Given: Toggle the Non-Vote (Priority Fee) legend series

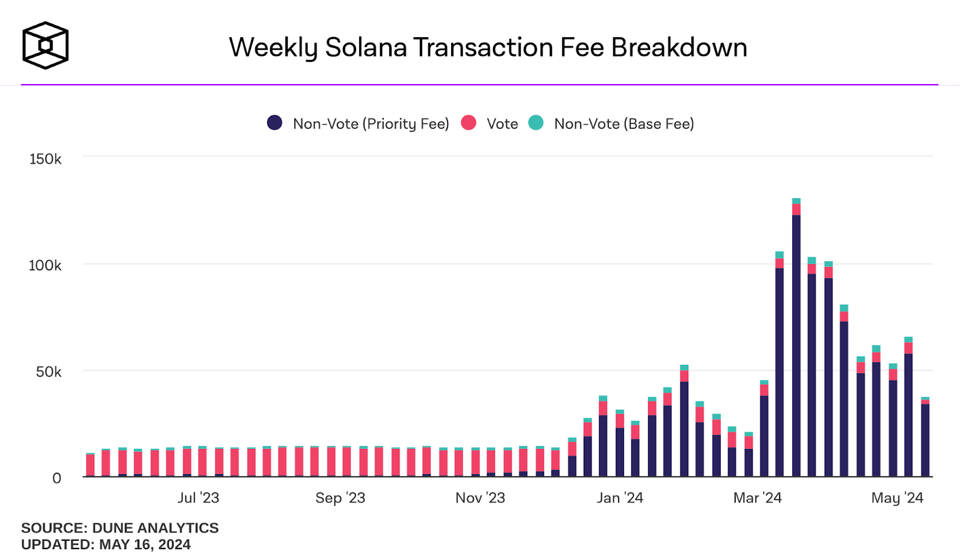Looking at the screenshot, I should (371, 124).
